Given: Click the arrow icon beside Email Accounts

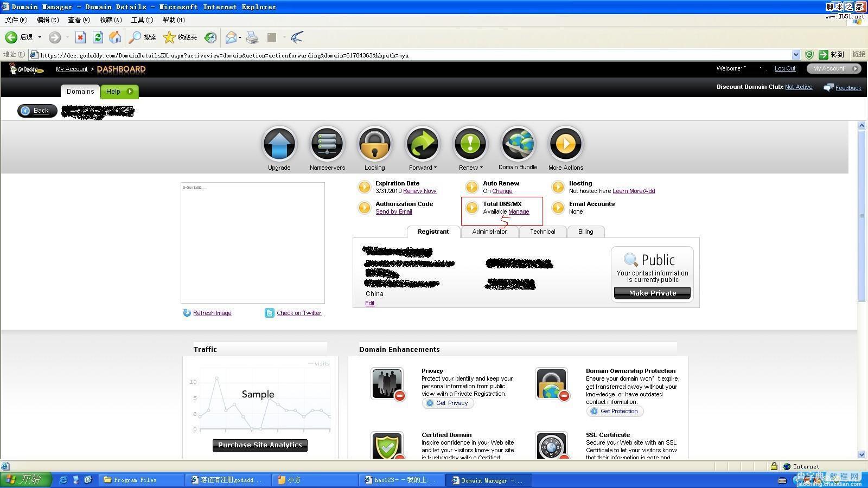Looking at the screenshot, I should click(558, 208).
